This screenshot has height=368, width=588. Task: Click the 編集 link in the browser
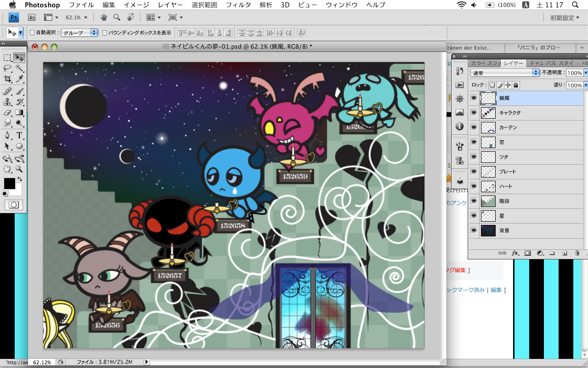(496, 290)
